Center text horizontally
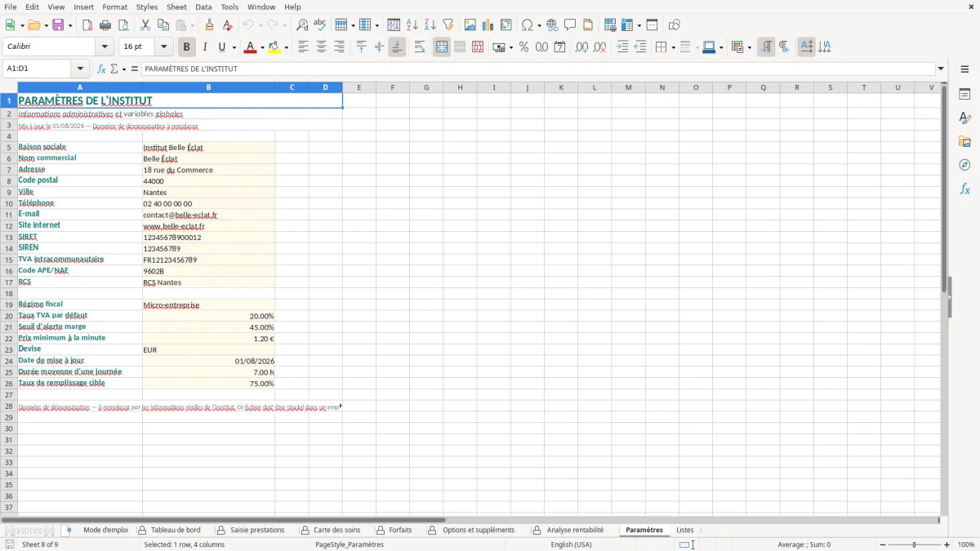 [321, 47]
